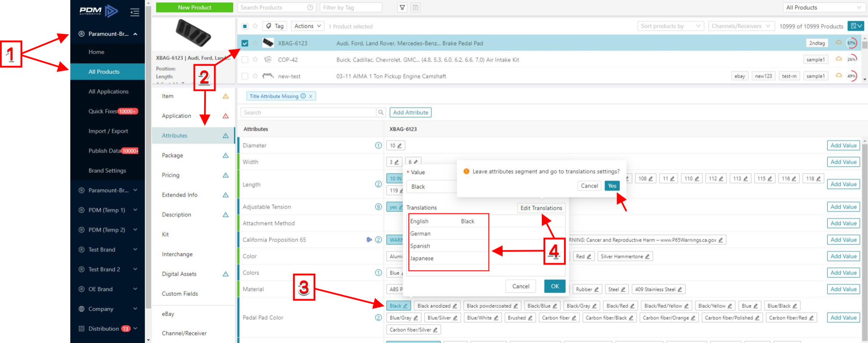
Task: Open the Actions dropdown
Action: [308, 26]
